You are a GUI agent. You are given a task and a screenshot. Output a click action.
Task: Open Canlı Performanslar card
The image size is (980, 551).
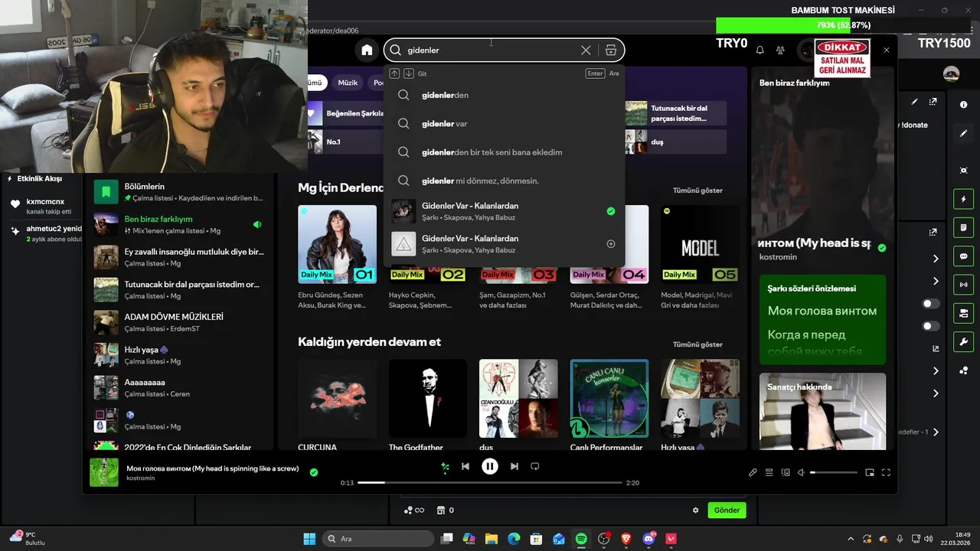pos(609,404)
